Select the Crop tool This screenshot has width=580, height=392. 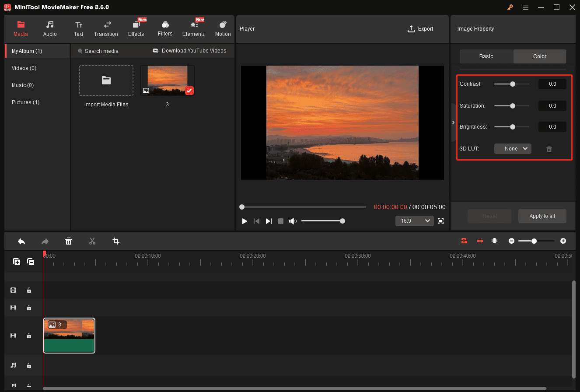point(116,241)
